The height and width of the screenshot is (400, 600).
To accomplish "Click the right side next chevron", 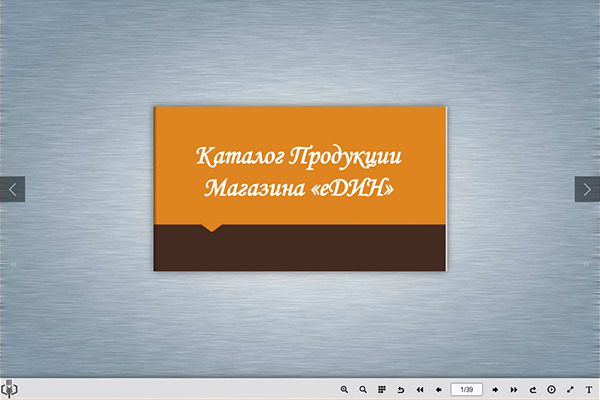I will click(x=587, y=189).
